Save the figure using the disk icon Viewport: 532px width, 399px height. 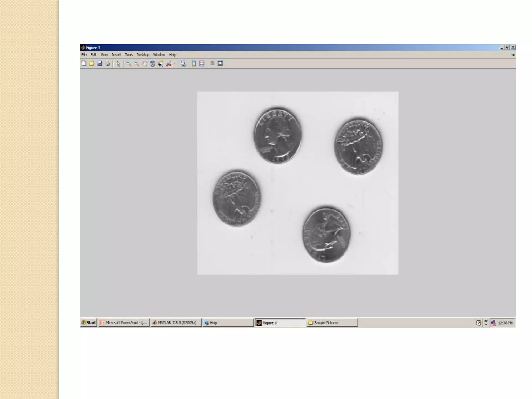(x=100, y=63)
